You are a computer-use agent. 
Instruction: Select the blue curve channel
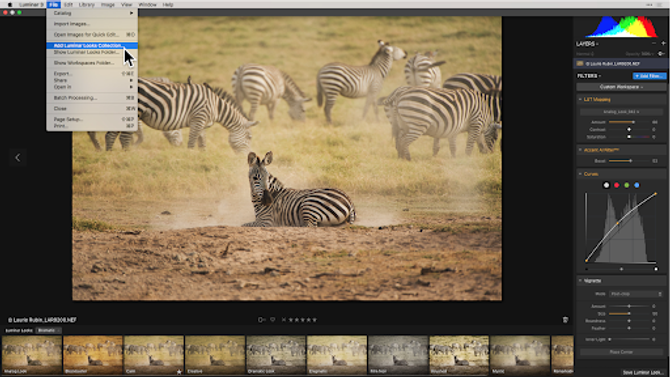point(637,185)
